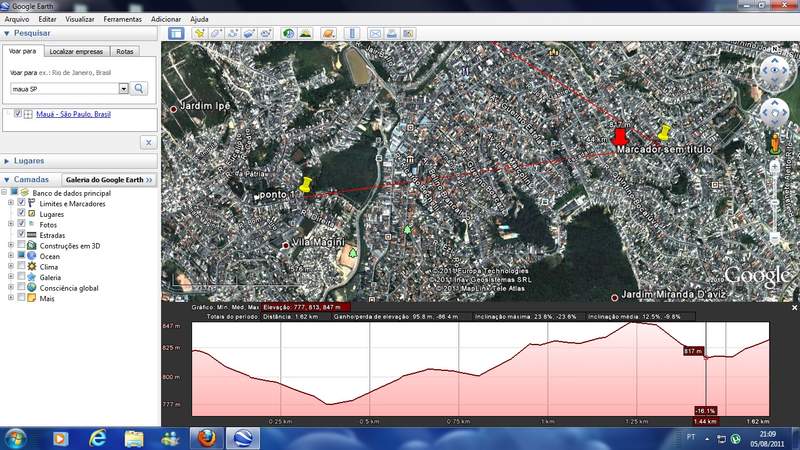This screenshot has height=450, width=800.
Task: Click the red 'Marcador sem título' pin
Action: click(x=619, y=138)
